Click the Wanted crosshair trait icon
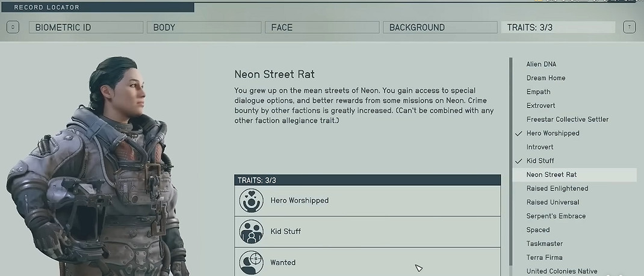 point(251,263)
